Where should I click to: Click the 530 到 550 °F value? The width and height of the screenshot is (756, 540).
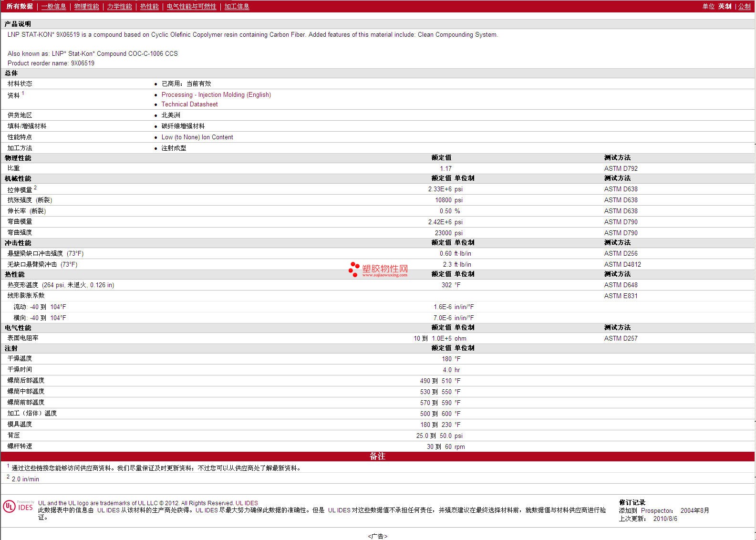point(440,392)
